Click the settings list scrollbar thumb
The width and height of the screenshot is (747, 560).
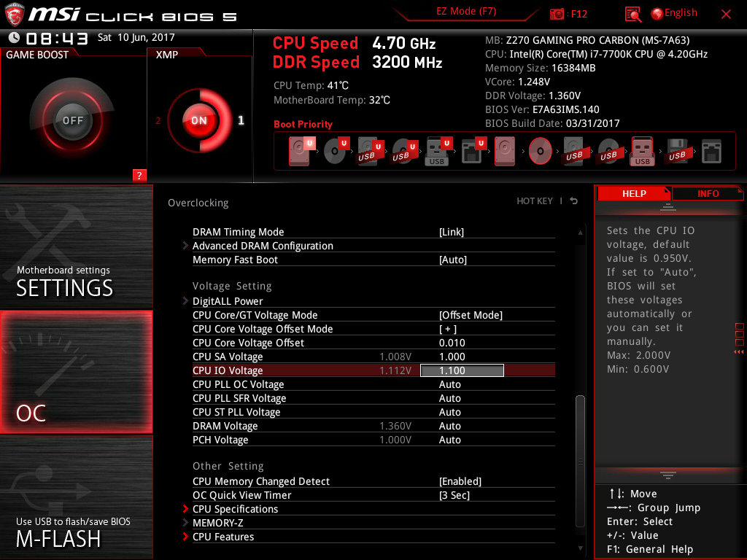(x=580, y=460)
